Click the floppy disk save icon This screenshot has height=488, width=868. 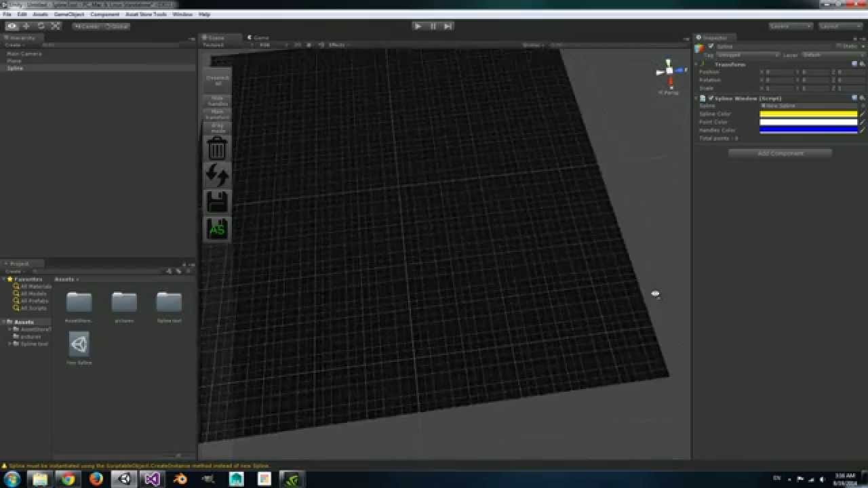[217, 202]
